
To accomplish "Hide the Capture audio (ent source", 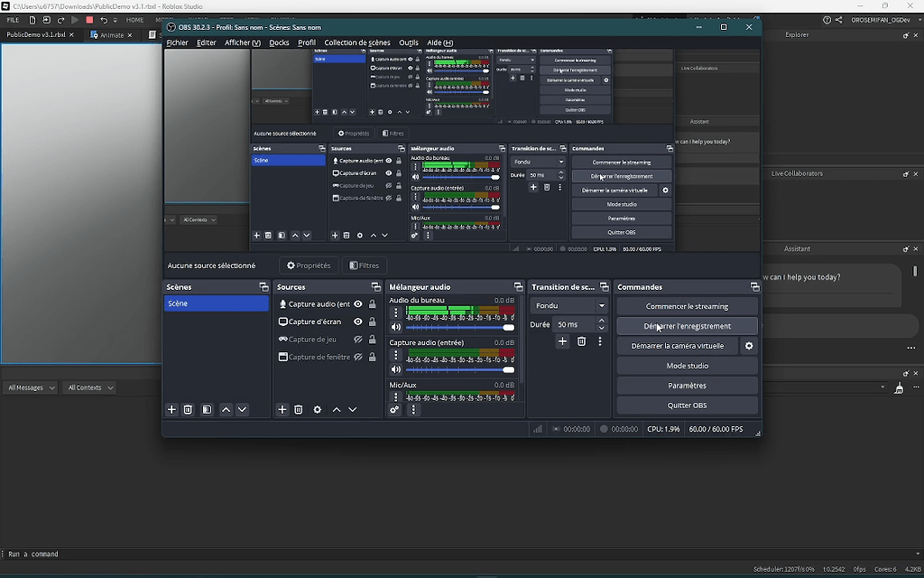I will [357, 304].
